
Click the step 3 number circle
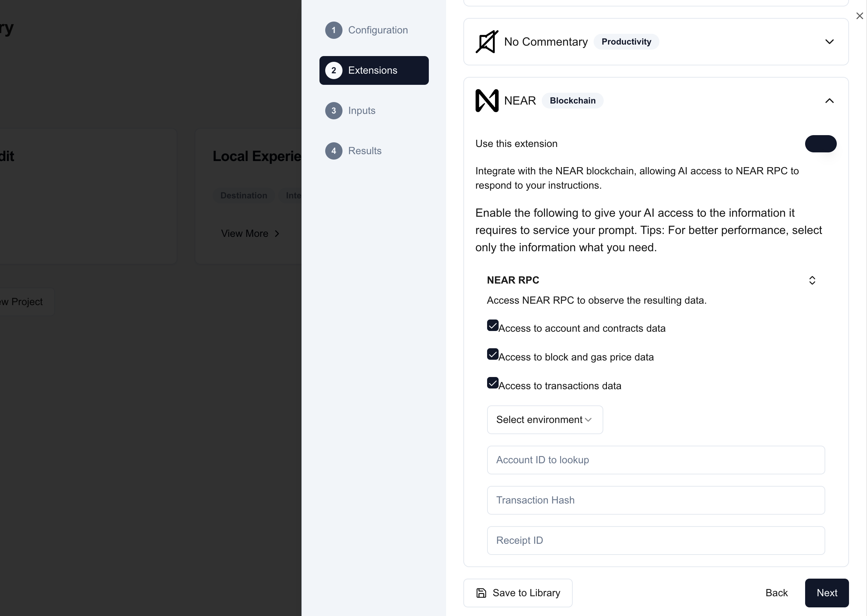(x=333, y=111)
